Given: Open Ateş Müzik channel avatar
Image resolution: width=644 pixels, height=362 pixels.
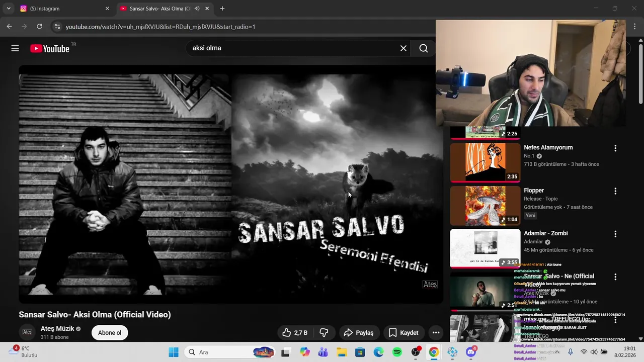Looking at the screenshot, I should tap(27, 332).
